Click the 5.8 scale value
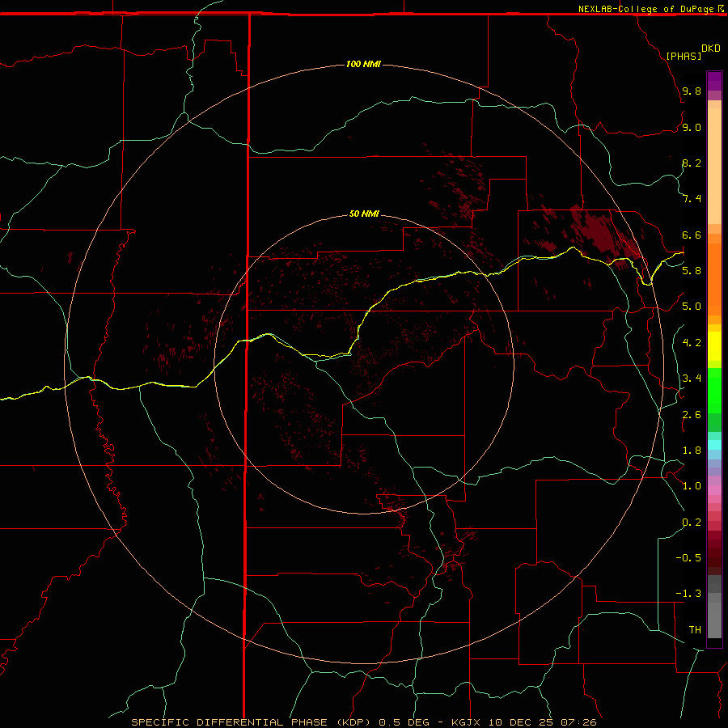728x728 pixels. point(692,270)
